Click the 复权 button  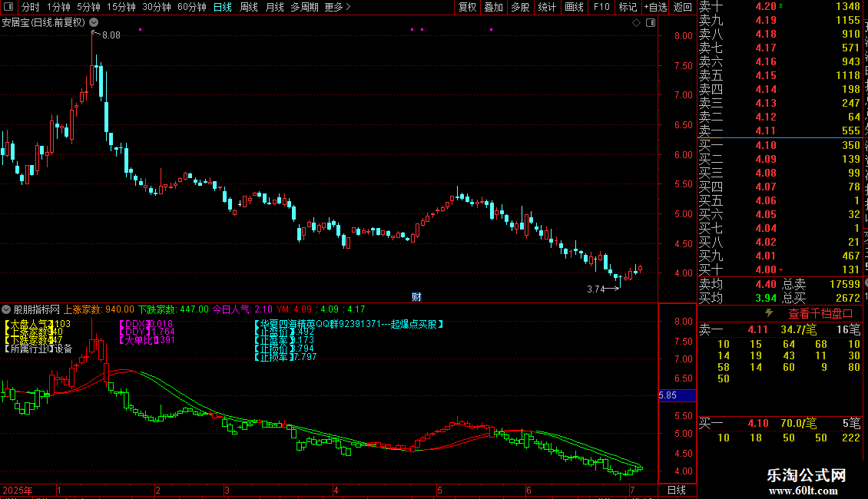pyautogui.click(x=467, y=7)
